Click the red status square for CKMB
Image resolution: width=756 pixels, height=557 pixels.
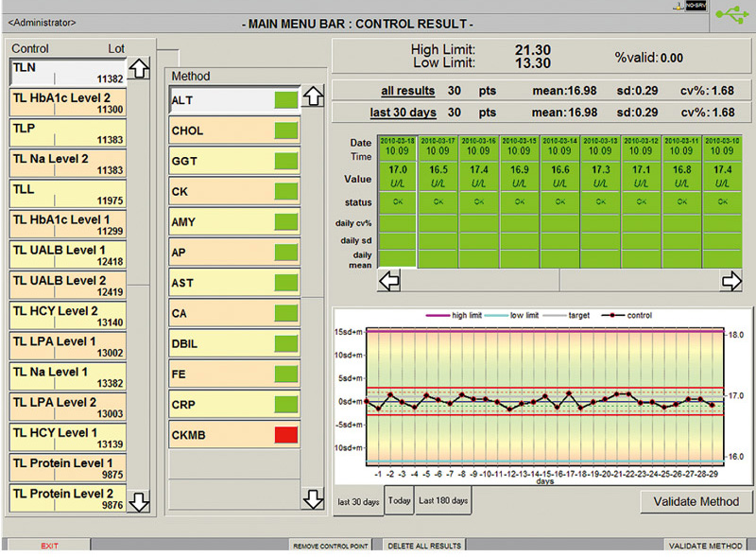pos(286,435)
